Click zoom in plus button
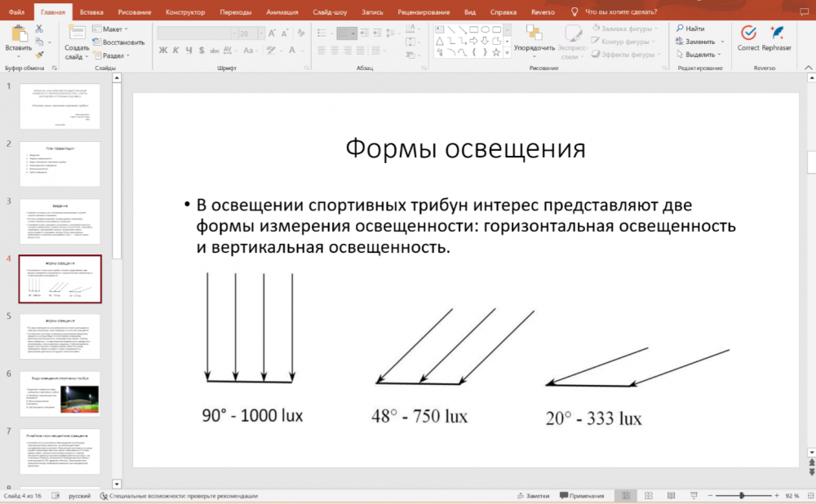This screenshot has width=816, height=504. click(x=777, y=496)
